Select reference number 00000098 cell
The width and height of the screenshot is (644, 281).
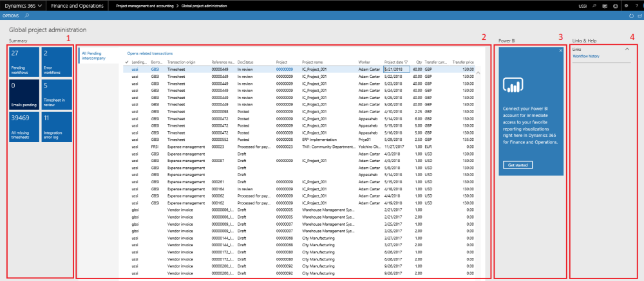click(x=220, y=112)
